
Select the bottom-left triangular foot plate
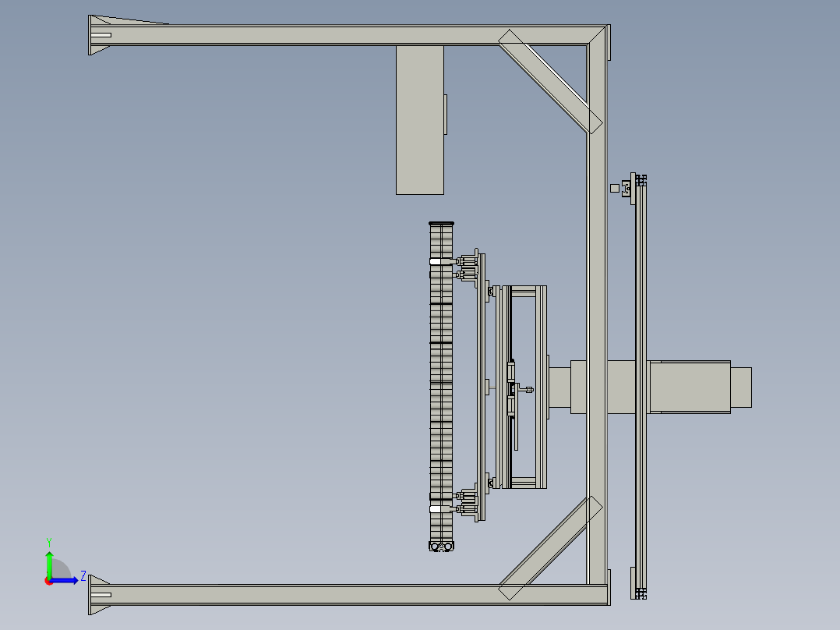coord(100,595)
